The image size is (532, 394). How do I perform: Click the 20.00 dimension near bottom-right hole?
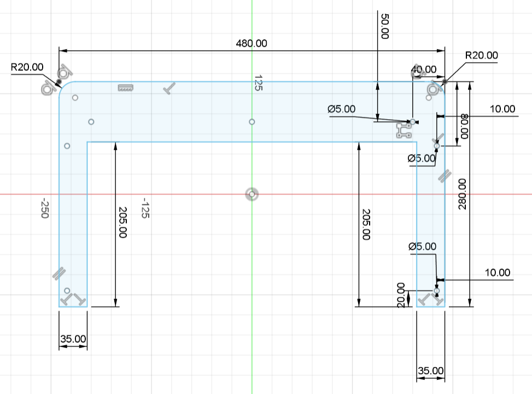[x=401, y=295]
